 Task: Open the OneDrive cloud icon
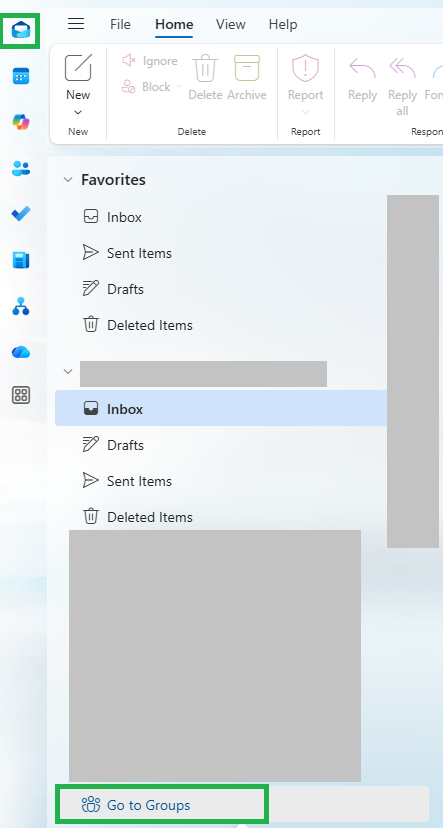21,352
